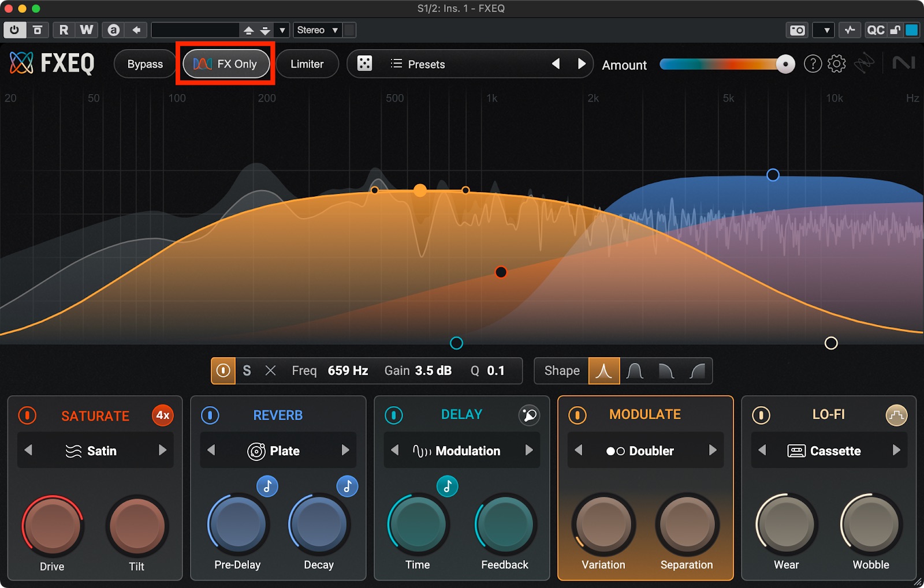Select previous Modulate type before Doubler
The width and height of the screenshot is (924, 588).
point(578,450)
